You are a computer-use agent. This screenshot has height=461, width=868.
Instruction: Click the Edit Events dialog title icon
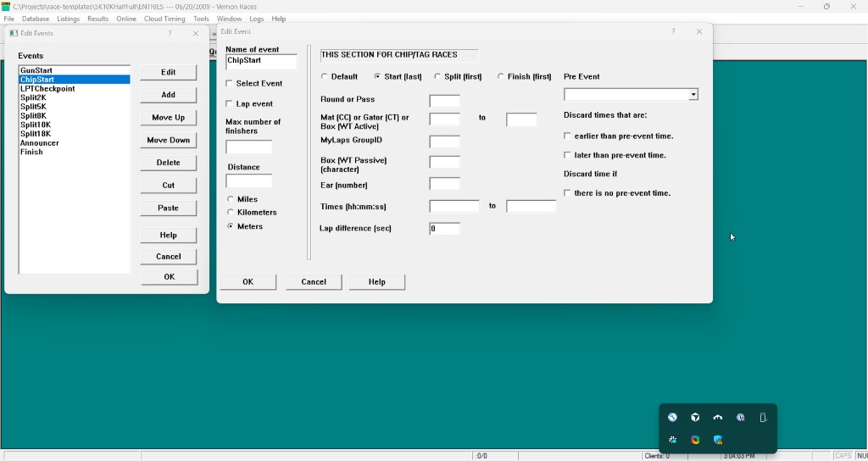click(x=14, y=33)
